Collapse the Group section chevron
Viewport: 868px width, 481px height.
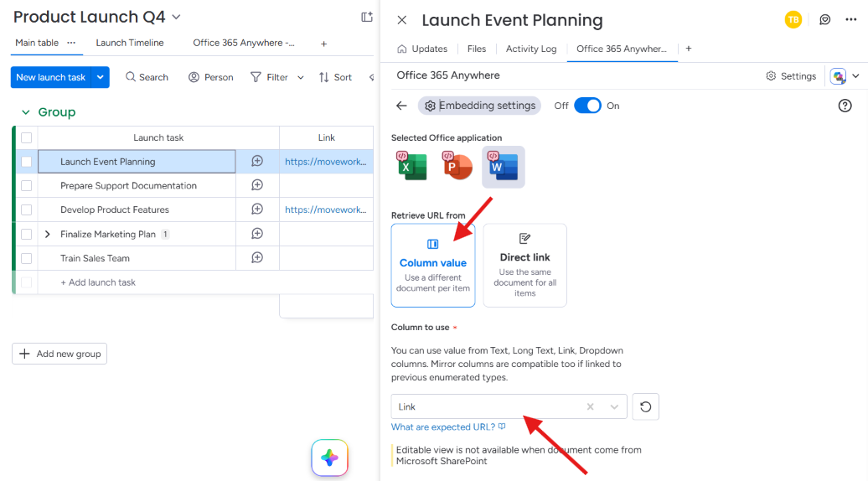click(25, 112)
